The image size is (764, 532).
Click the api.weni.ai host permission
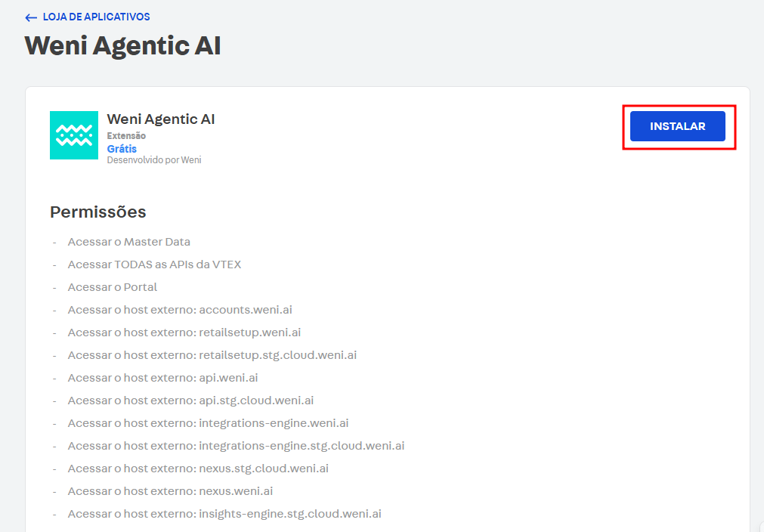(162, 378)
